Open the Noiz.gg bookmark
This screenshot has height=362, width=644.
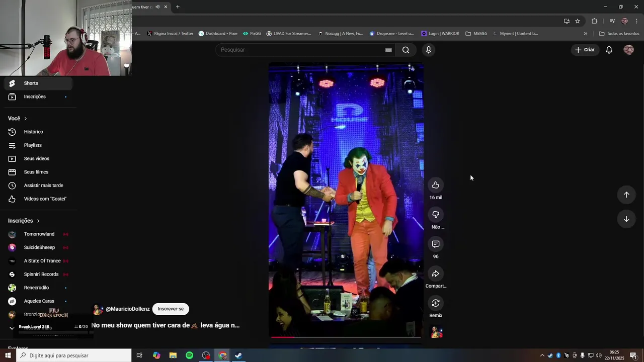click(341, 34)
